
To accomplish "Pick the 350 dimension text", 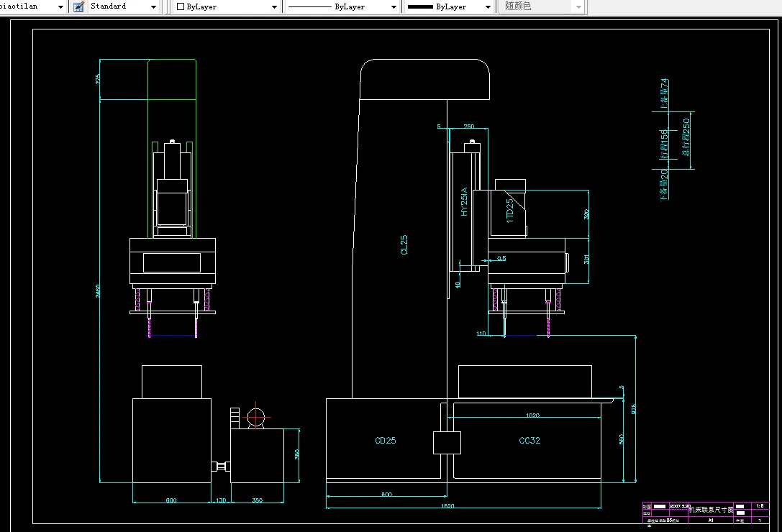I will [258, 500].
